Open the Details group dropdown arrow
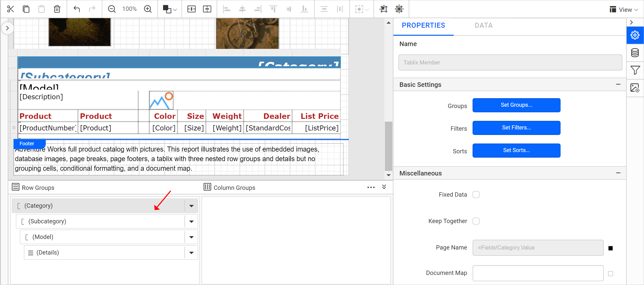The image size is (644, 285). pos(191,253)
